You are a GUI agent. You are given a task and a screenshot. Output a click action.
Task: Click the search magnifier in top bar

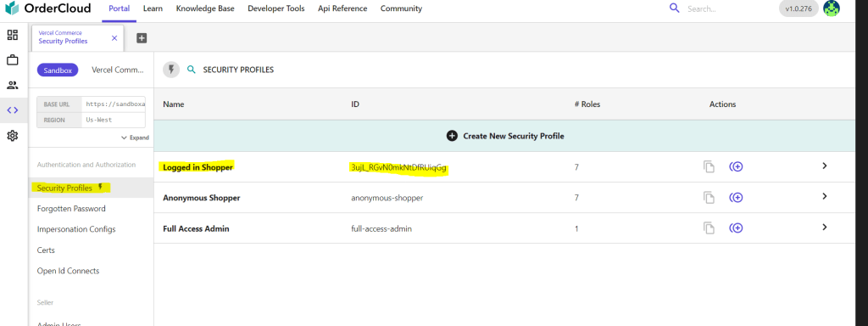click(674, 8)
